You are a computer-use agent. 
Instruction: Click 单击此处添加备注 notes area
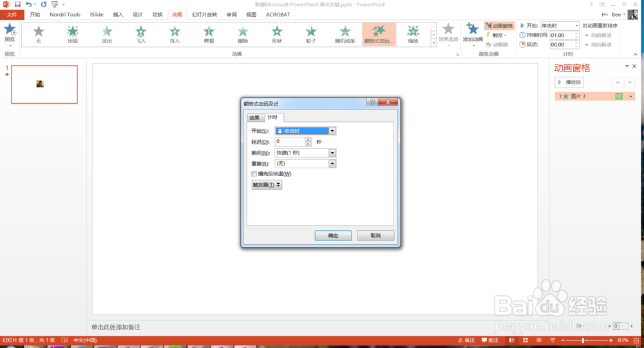(115, 327)
